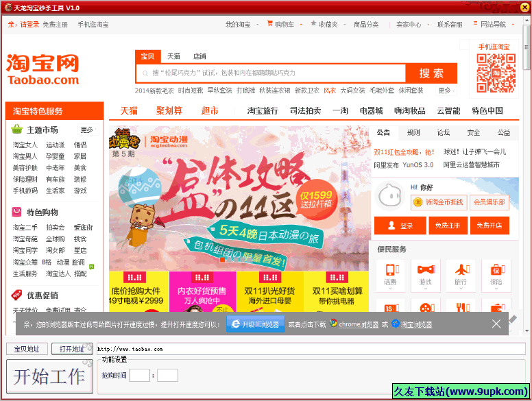Screen dimensions: 532x401
Task: Select the 店铺 search tab
Action: pyautogui.click(x=199, y=56)
